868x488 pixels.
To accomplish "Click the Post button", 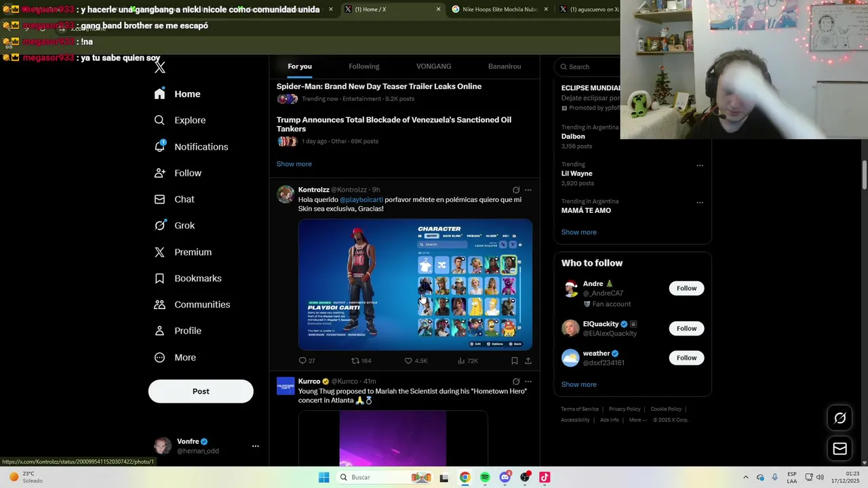I will click(201, 391).
